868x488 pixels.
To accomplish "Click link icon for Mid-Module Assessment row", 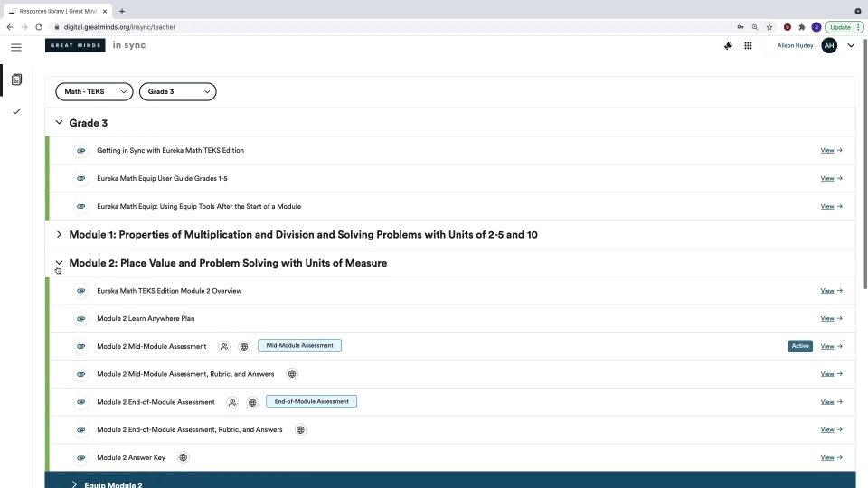I will (x=80, y=346).
